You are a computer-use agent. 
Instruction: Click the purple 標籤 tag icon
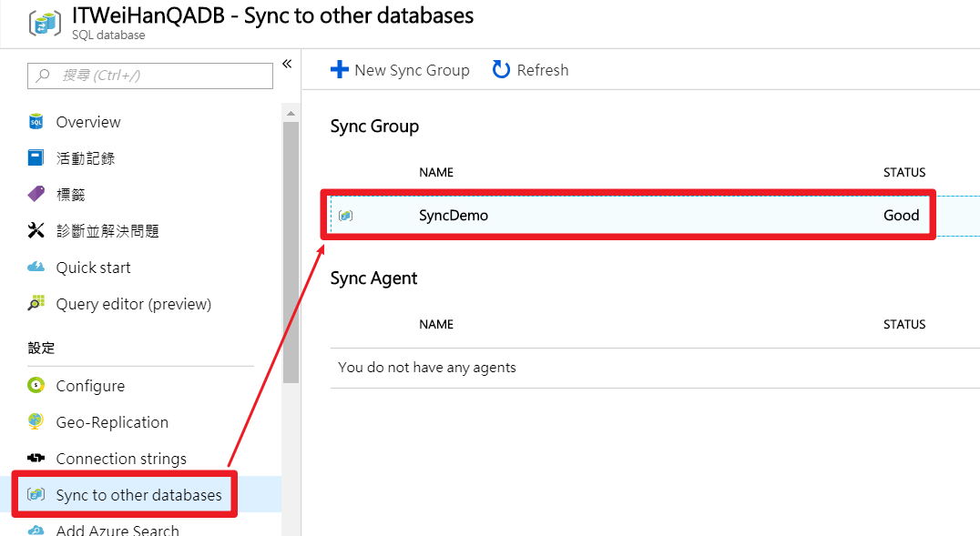(x=36, y=194)
